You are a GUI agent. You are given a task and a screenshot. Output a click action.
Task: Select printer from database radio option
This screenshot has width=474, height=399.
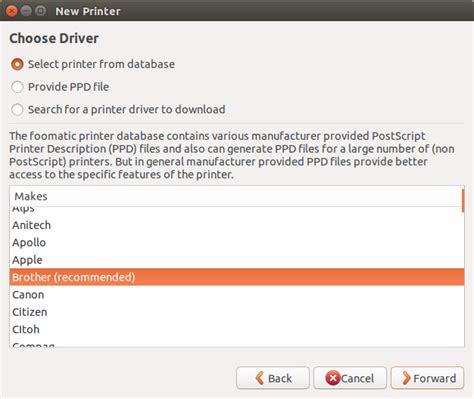[17, 64]
